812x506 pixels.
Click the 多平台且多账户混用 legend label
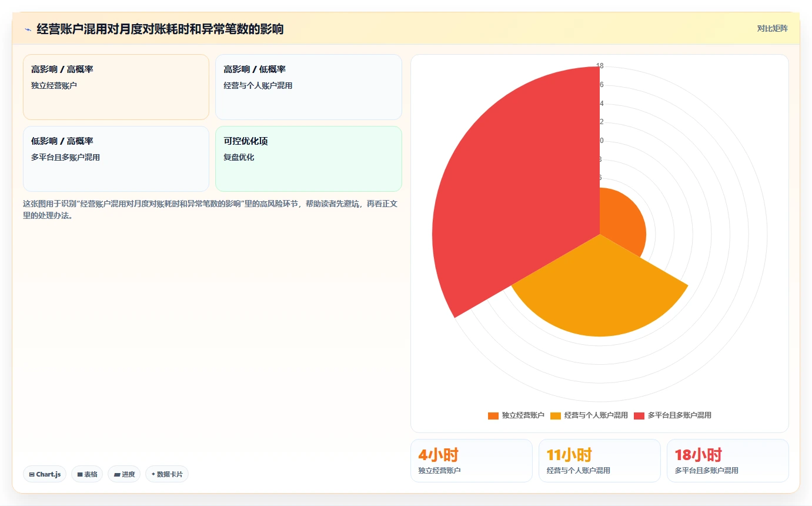coord(679,415)
